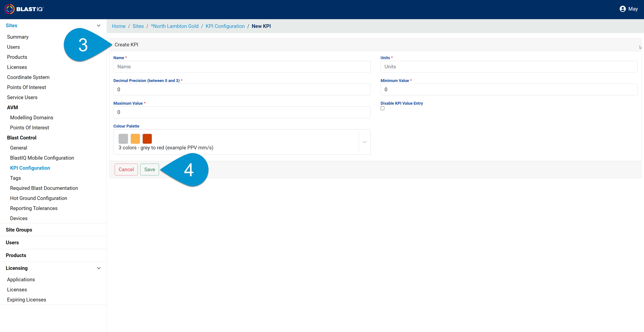
Task: Return to KPI Configuration breadcrumb
Action: [225, 26]
